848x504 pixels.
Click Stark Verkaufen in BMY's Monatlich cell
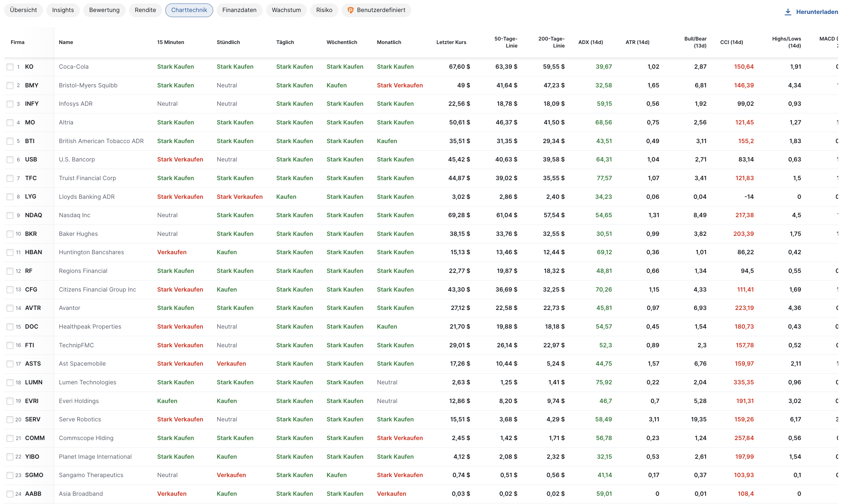400,85
